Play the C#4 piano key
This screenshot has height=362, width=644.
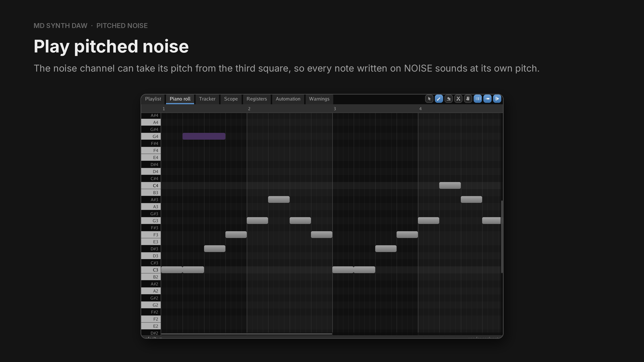[151, 179]
